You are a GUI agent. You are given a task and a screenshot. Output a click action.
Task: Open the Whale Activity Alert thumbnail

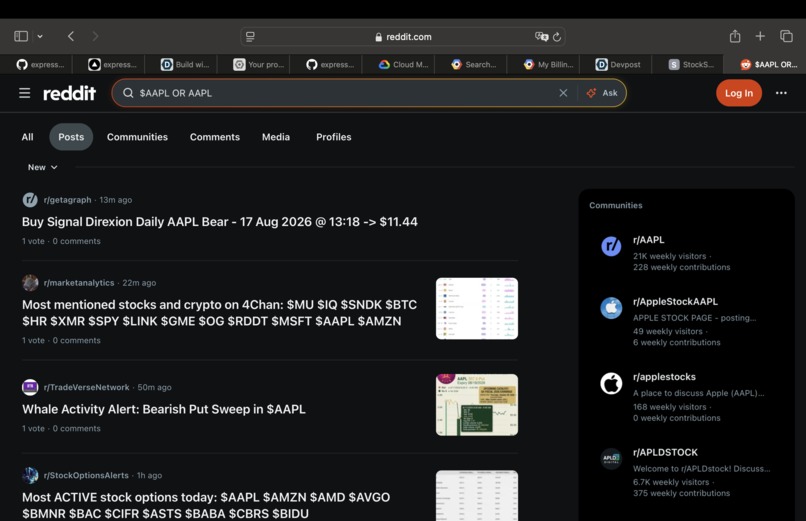(x=477, y=405)
